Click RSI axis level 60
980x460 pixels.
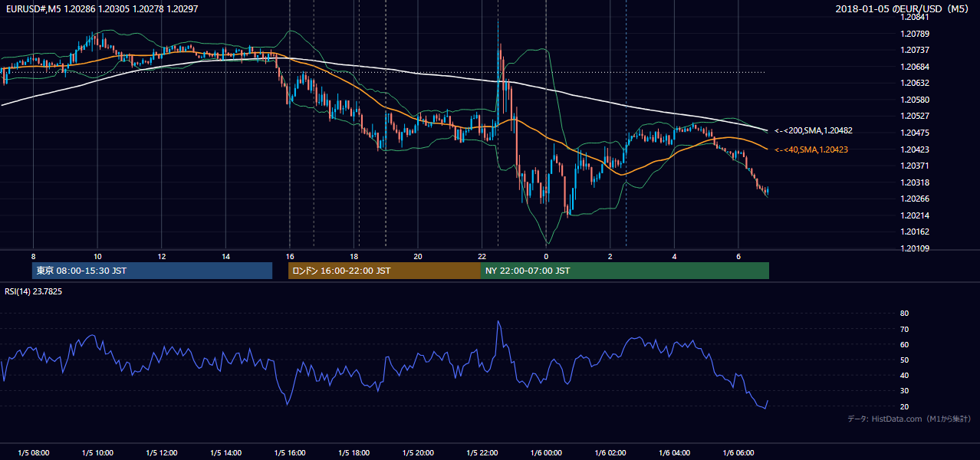coord(904,344)
